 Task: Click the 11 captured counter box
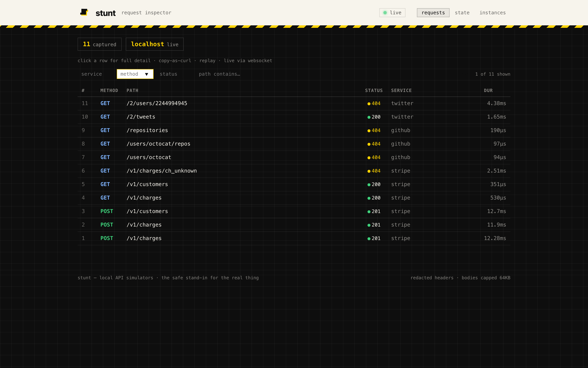99,44
